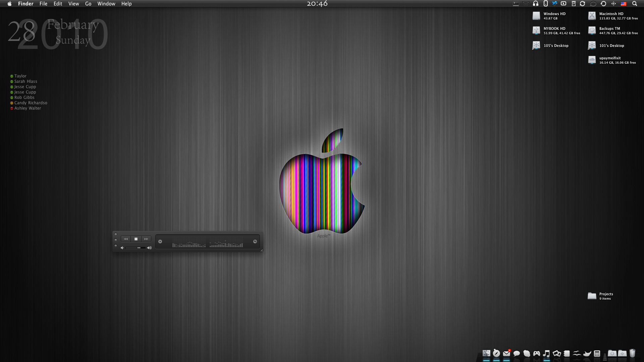The image size is (644, 362).
Task: Open the Apple menu
Action: coord(9,4)
